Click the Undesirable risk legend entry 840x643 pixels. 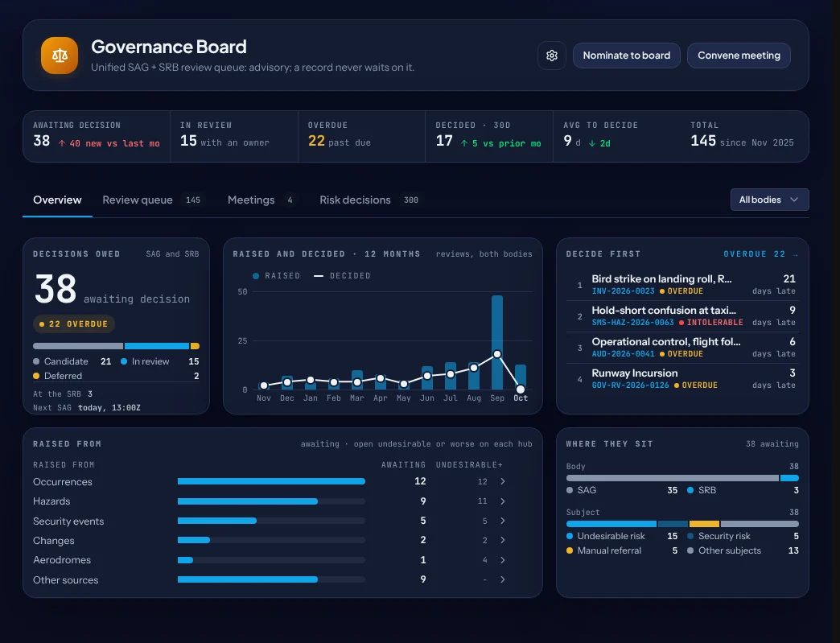pyautogui.click(x=621, y=536)
